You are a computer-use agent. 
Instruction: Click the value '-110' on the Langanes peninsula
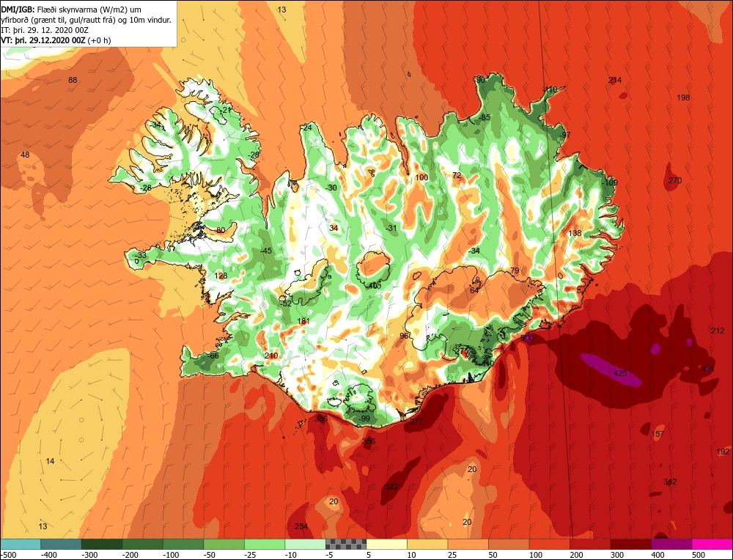[550, 89]
